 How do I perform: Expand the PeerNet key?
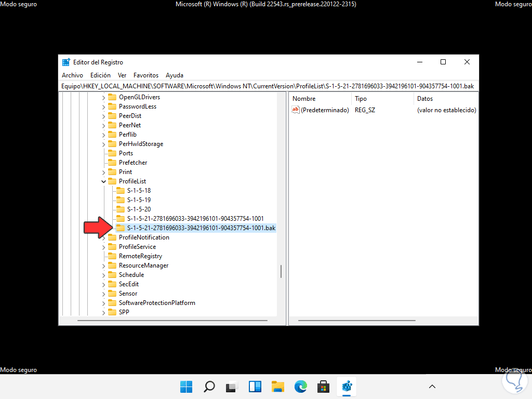click(x=104, y=126)
